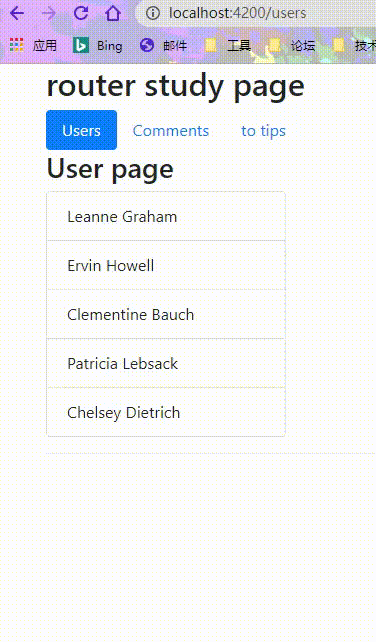Select the Users tab
The width and height of the screenshot is (376, 642).
[x=82, y=130]
